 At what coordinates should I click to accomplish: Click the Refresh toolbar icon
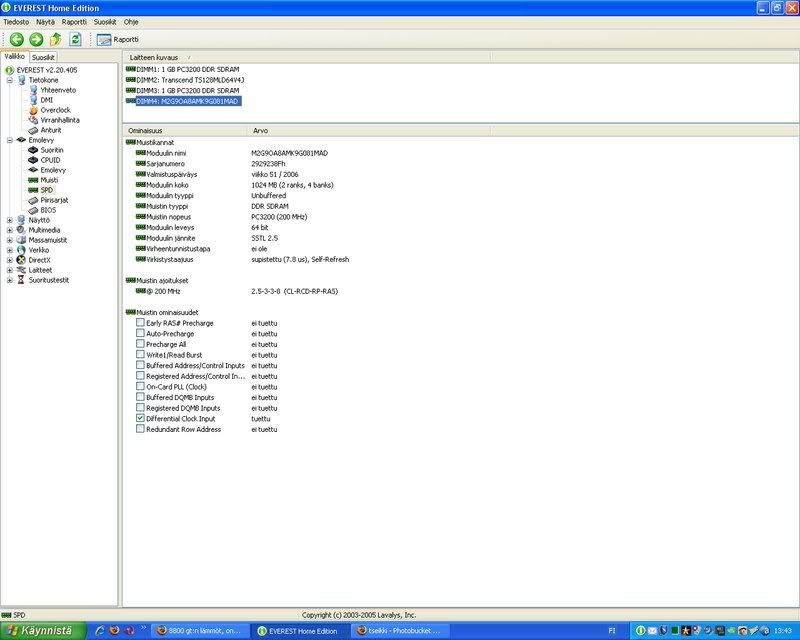pos(74,39)
